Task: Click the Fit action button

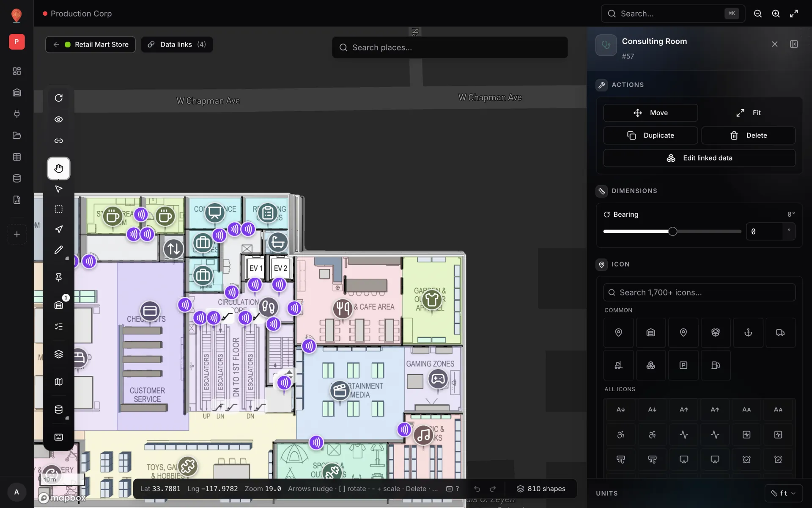Action: 748,113
